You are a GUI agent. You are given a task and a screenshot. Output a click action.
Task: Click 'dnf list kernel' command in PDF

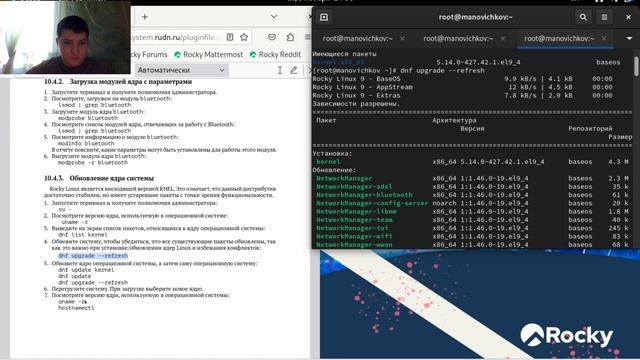(x=83, y=235)
